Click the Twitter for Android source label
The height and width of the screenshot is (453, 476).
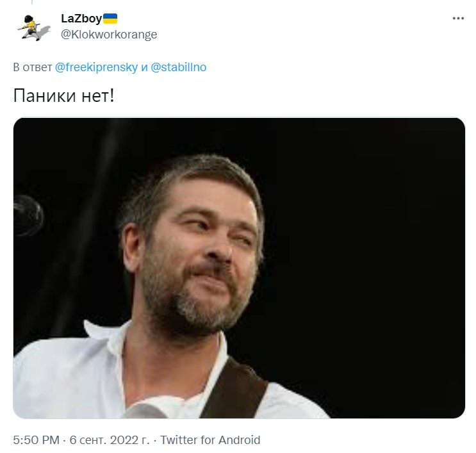coord(210,440)
